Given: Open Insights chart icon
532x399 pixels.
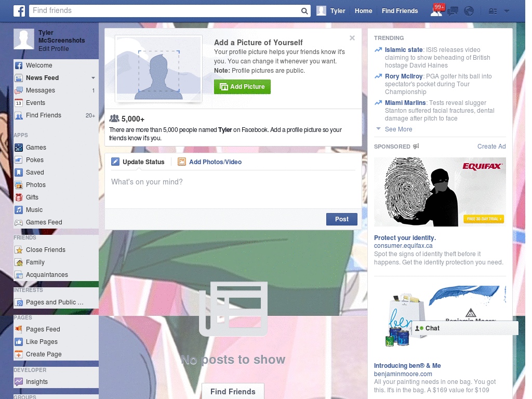Looking at the screenshot, I should (x=19, y=382).
